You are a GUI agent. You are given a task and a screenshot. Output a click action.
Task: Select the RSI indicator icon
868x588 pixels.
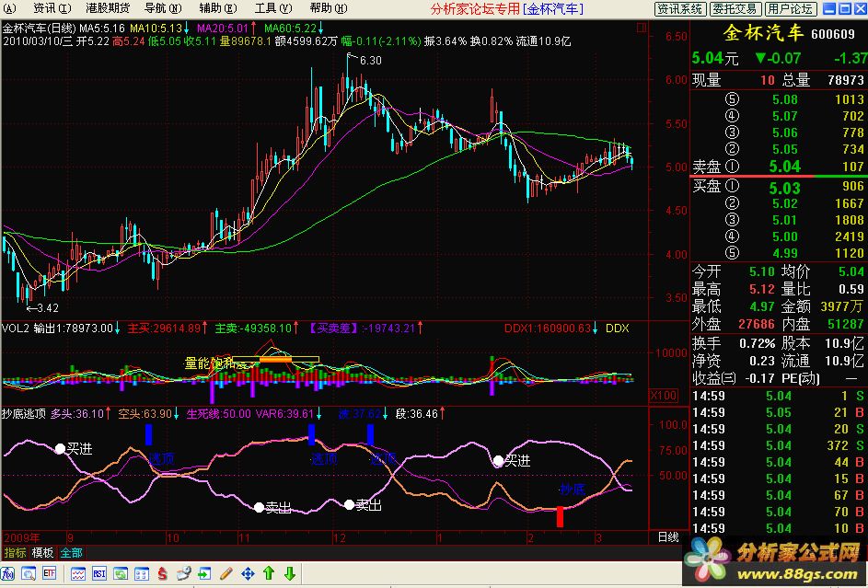point(99,573)
